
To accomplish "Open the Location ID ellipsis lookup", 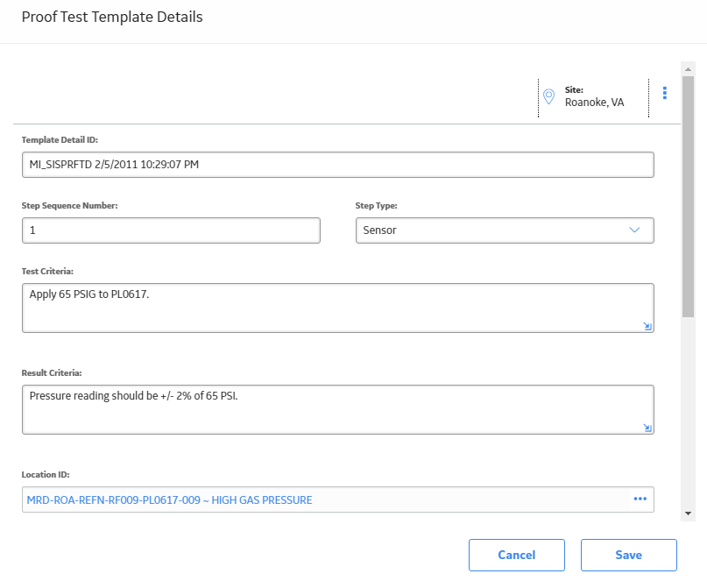I will click(x=640, y=499).
